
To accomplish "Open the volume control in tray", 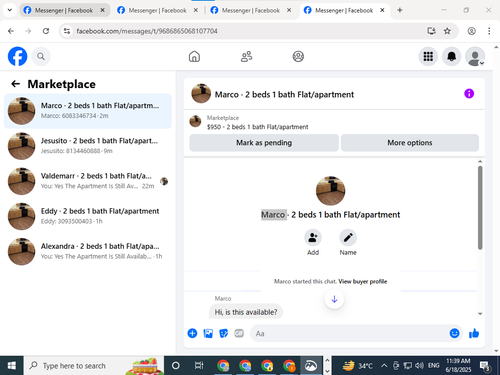I will pos(419,366).
